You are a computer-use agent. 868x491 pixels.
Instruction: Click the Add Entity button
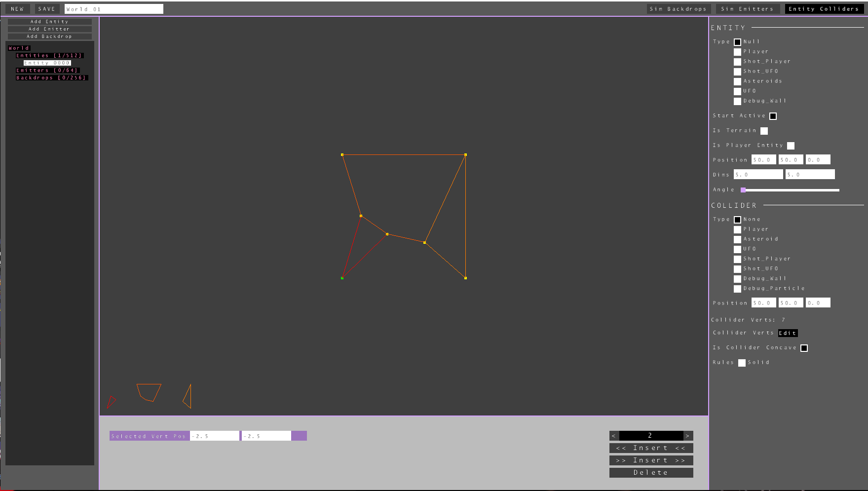pos(49,22)
